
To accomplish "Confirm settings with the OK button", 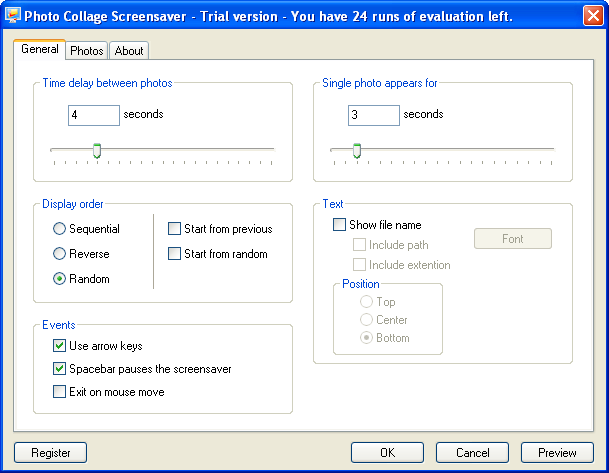I will pyautogui.click(x=387, y=453).
